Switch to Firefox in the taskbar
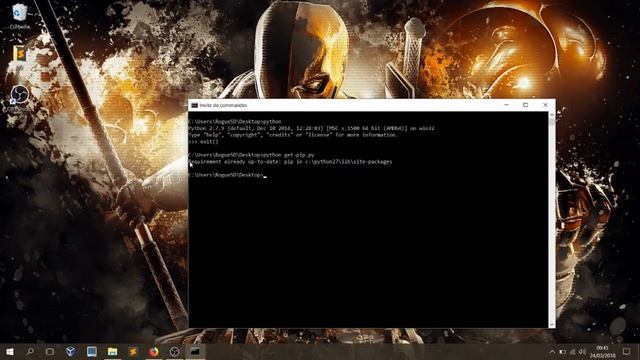The height and width of the screenshot is (360, 640). click(x=153, y=351)
